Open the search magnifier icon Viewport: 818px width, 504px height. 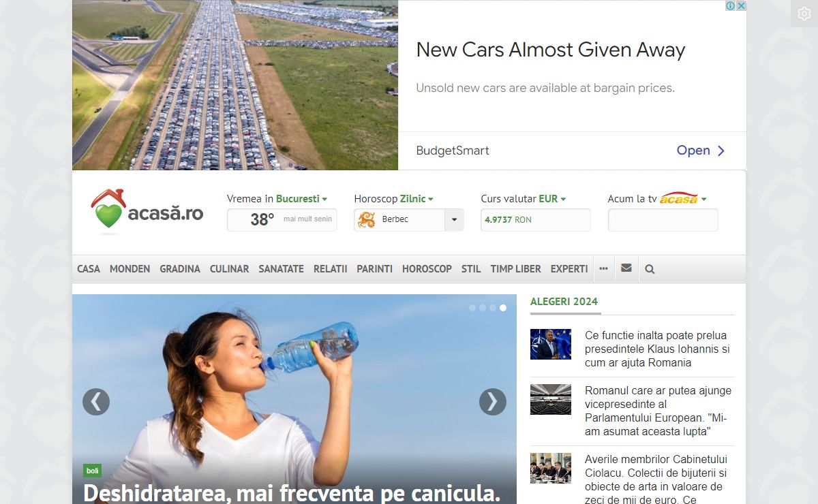tap(650, 269)
